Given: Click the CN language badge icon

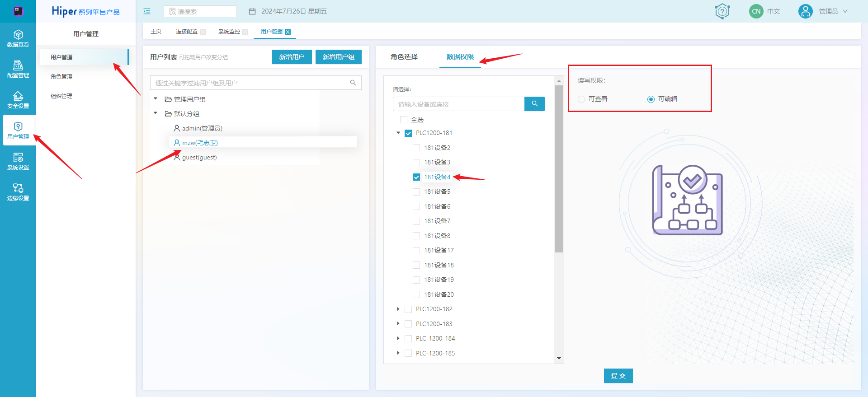Looking at the screenshot, I should point(756,11).
